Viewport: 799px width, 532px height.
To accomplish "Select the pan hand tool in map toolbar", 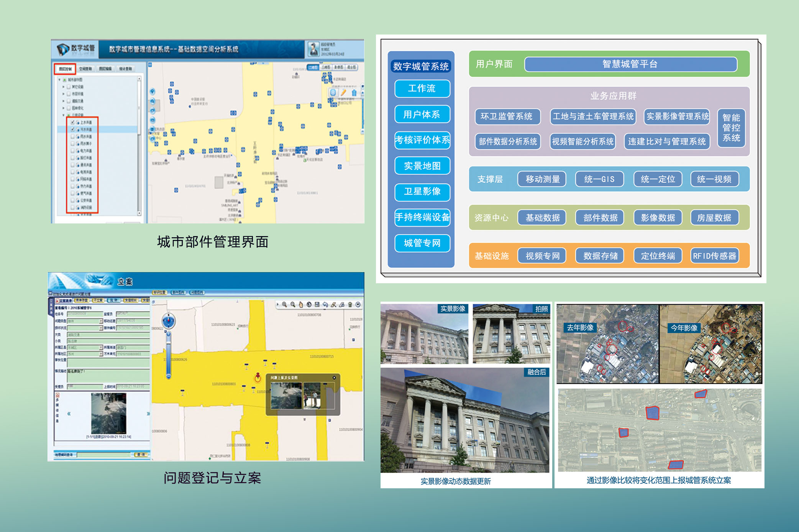I will 301,305.
